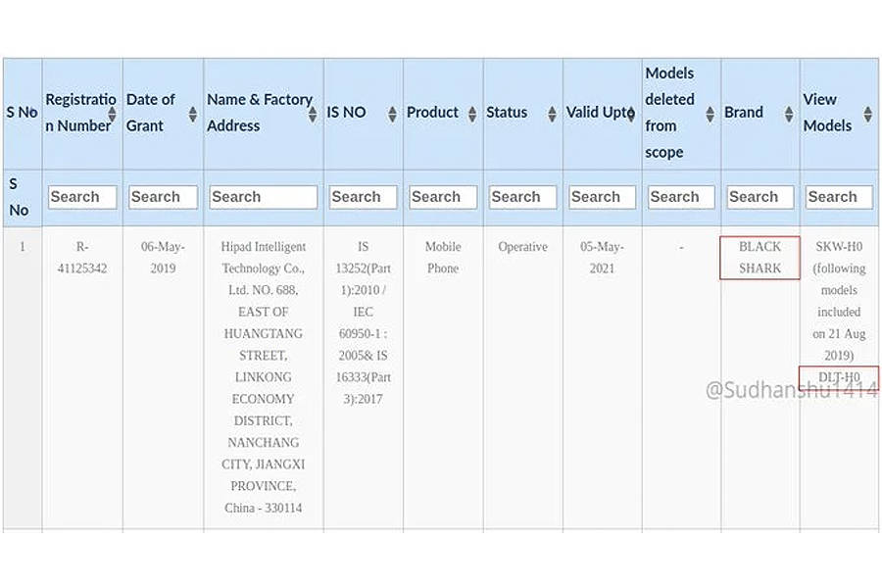The width and height of the screenshot is (882, 588).
Task: Focus the Models deleted search field
Action: pos(681,197)
